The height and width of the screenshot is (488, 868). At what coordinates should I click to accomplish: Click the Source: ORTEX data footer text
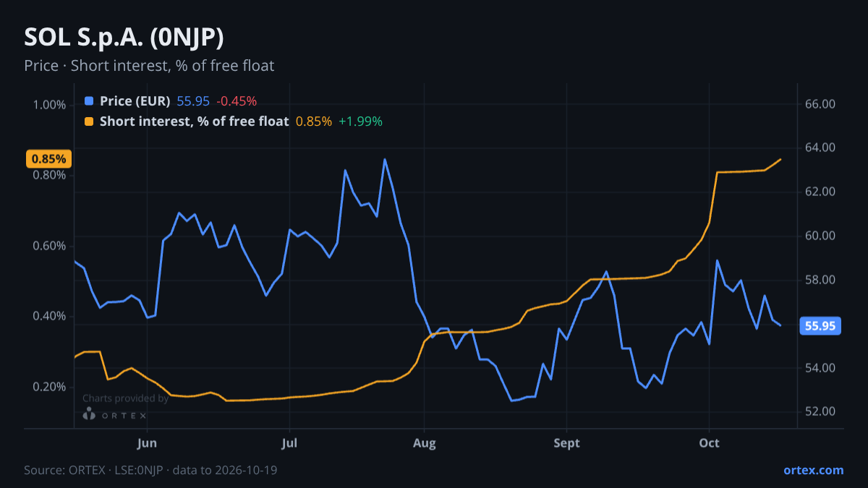(x=150, y=470)
